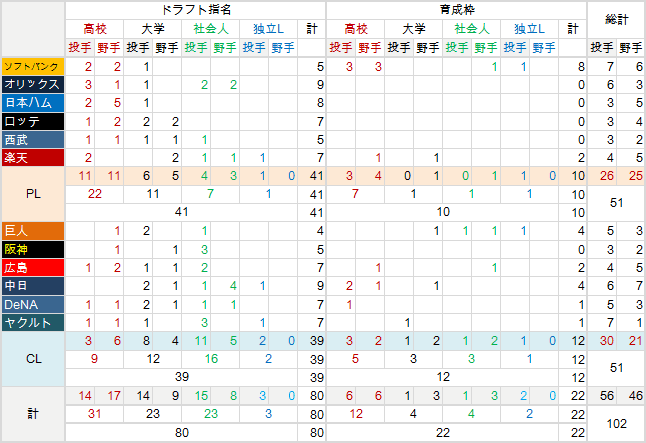Select the ヤクルト team row label
Screen dimensions: 646x443
tap(33, 323)
